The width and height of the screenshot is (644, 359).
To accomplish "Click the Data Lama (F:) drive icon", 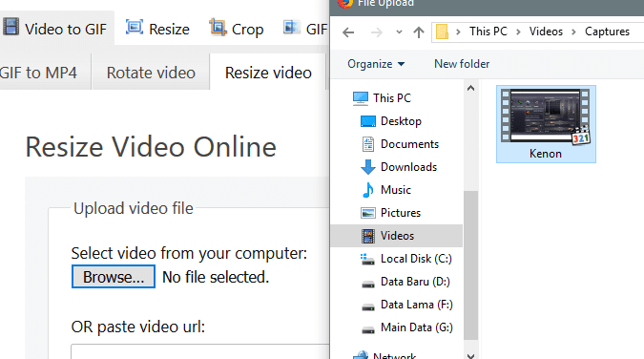I will click(x=367, y=306).
